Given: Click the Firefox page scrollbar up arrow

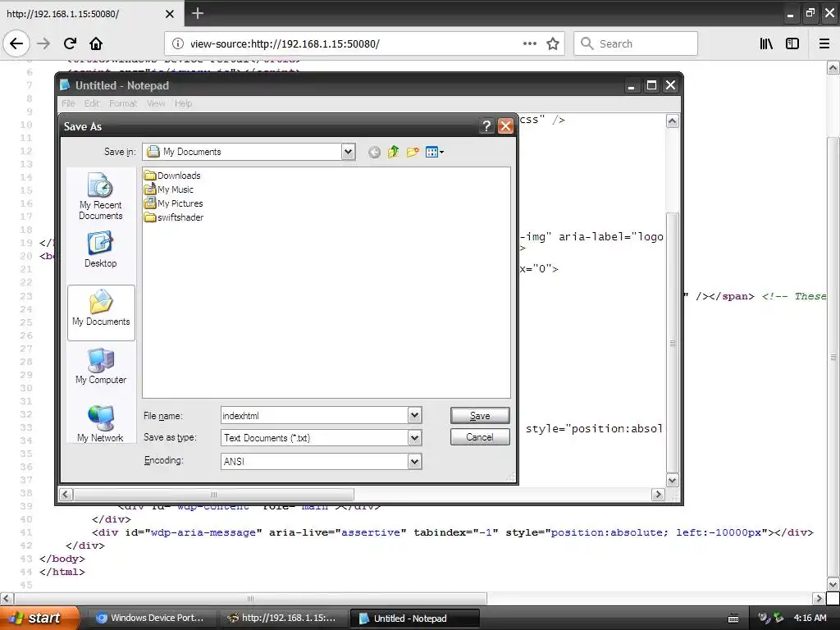Looking at the screenshot, I should 833,68.
